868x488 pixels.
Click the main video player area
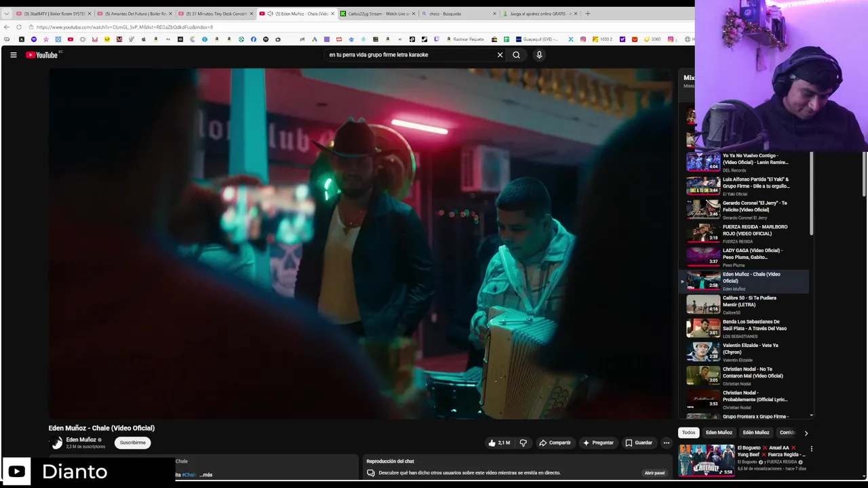pyautogui.click(x=360, y=244)
